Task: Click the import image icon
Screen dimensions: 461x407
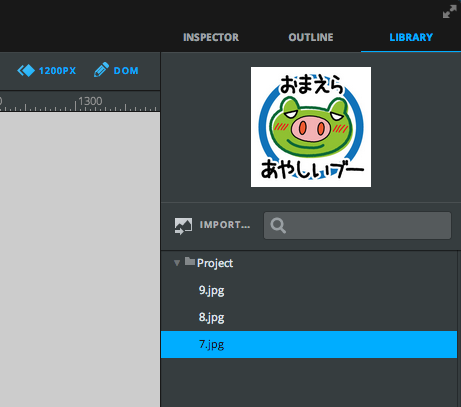Action: [183, 226]
